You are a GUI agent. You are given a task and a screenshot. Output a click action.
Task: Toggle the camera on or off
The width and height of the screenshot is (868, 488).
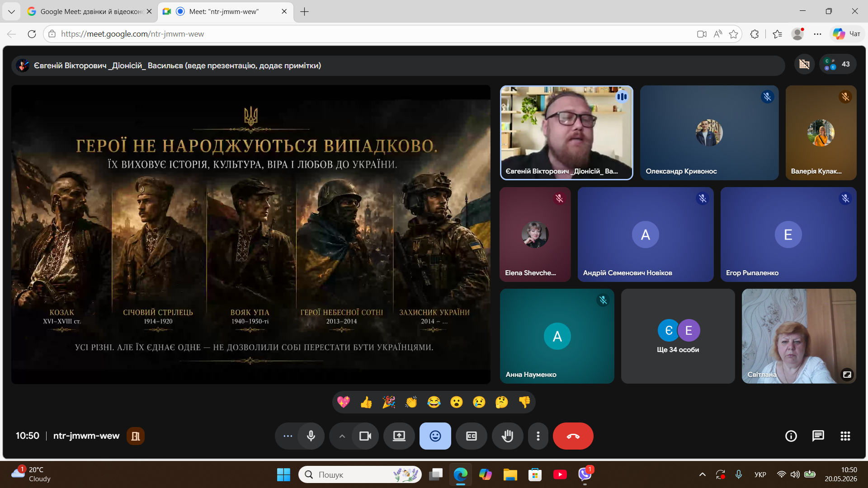(365, 436)
